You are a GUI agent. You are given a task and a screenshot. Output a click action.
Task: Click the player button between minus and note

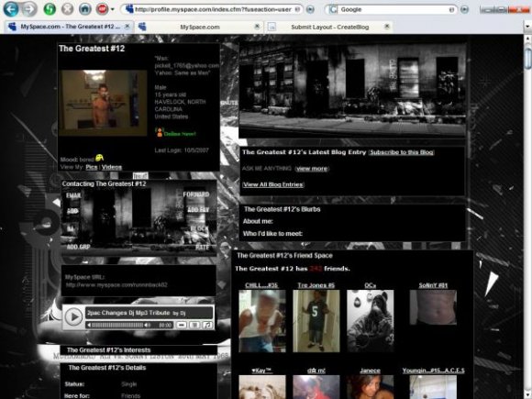[x=194, y=325]
